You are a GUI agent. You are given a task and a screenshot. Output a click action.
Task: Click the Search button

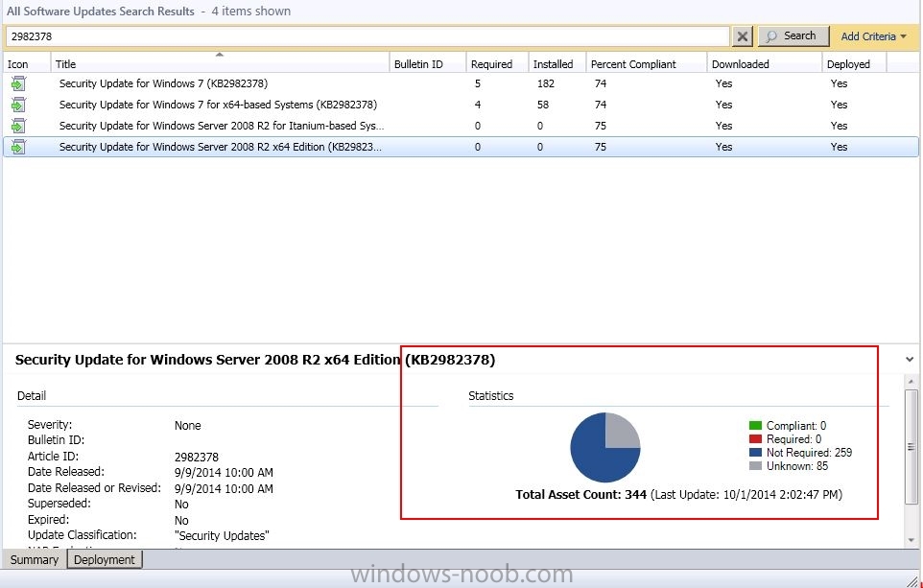click(793, 35)
